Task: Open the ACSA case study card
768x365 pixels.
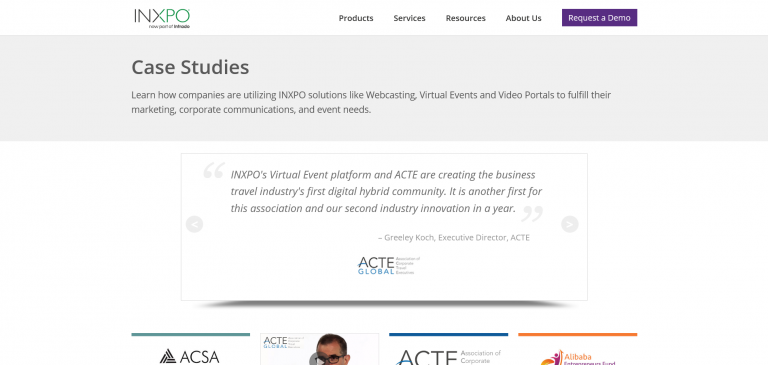Action: tap(191, 350)
